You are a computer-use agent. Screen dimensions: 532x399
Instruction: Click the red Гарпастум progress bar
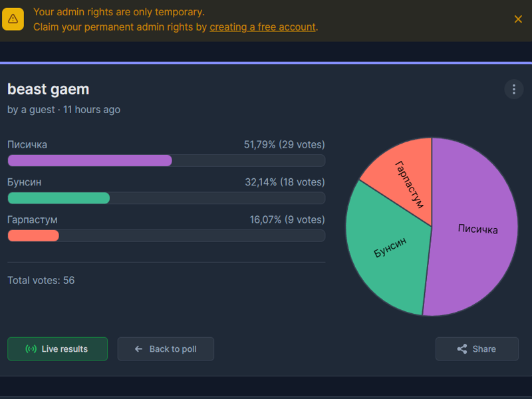point(33,235)
